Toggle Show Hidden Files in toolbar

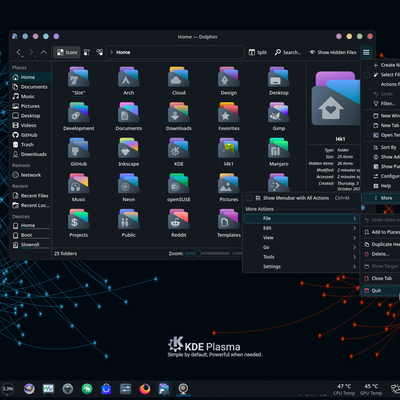pos(332,52)
